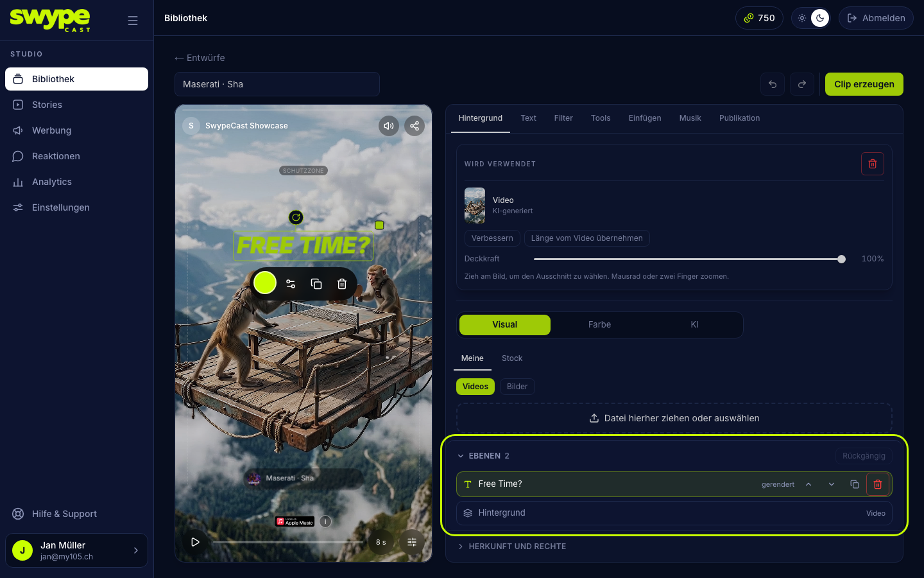Click the clip title field Maserati · Sha

tap(277, 84)
